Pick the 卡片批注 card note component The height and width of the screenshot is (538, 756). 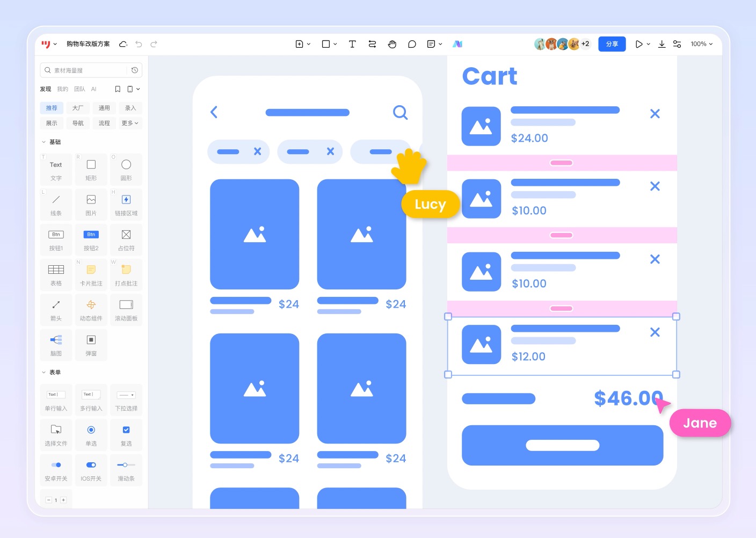point(91,275)
